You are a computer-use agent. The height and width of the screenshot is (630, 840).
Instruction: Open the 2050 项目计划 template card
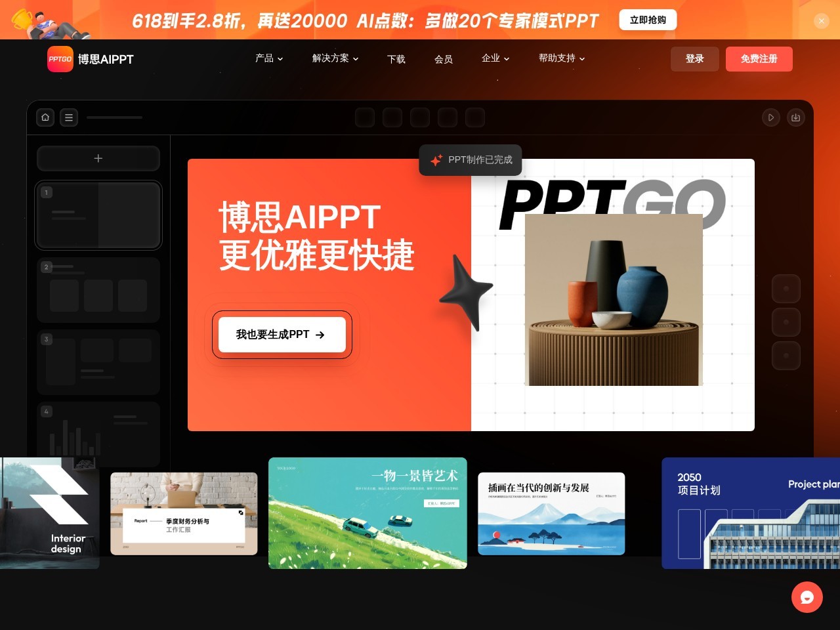pos(751,513)
